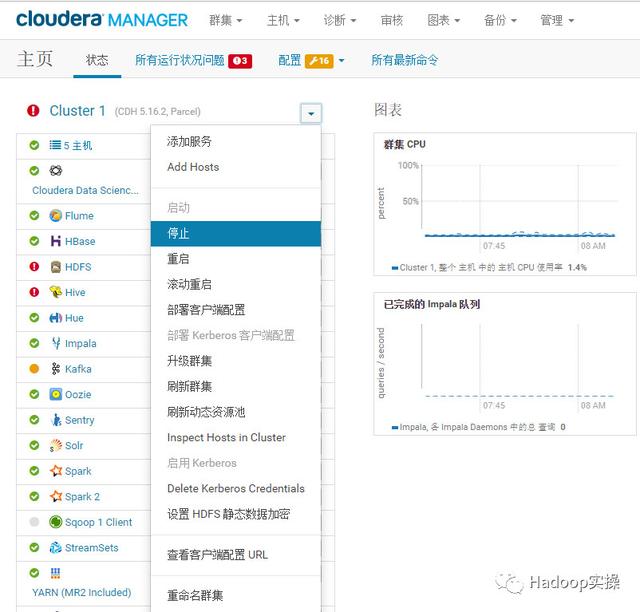Open the 群集 dropdown menu
Screen dimensions: 640x612
click(225, 20)
